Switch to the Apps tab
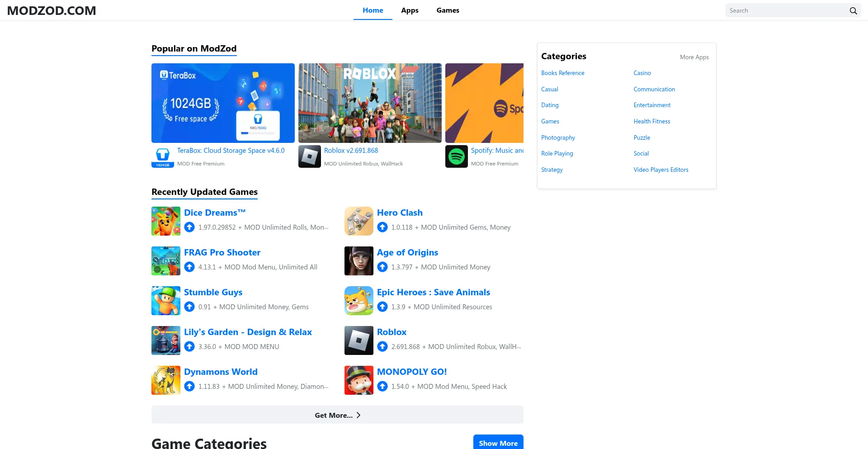 click(410, 10)
